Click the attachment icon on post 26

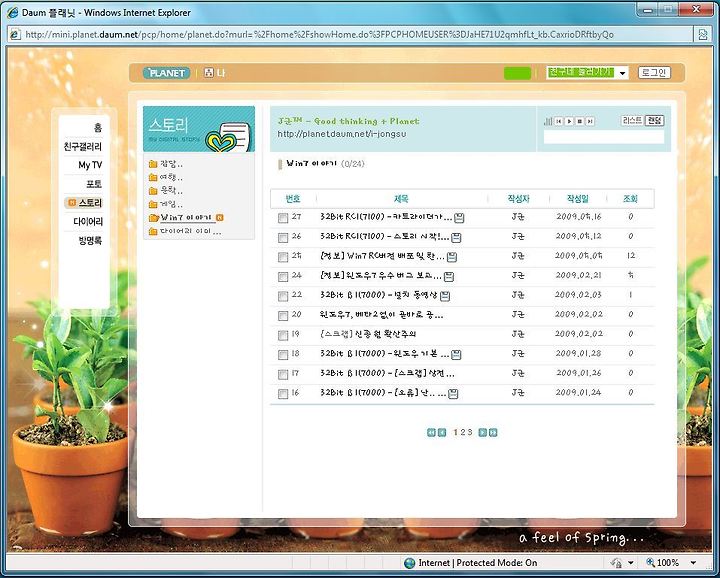[456, 238]
